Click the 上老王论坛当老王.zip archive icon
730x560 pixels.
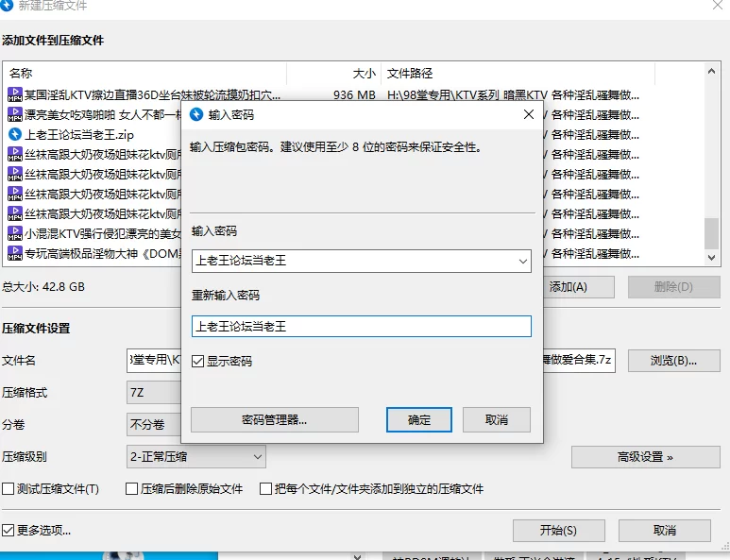point(15,134)
